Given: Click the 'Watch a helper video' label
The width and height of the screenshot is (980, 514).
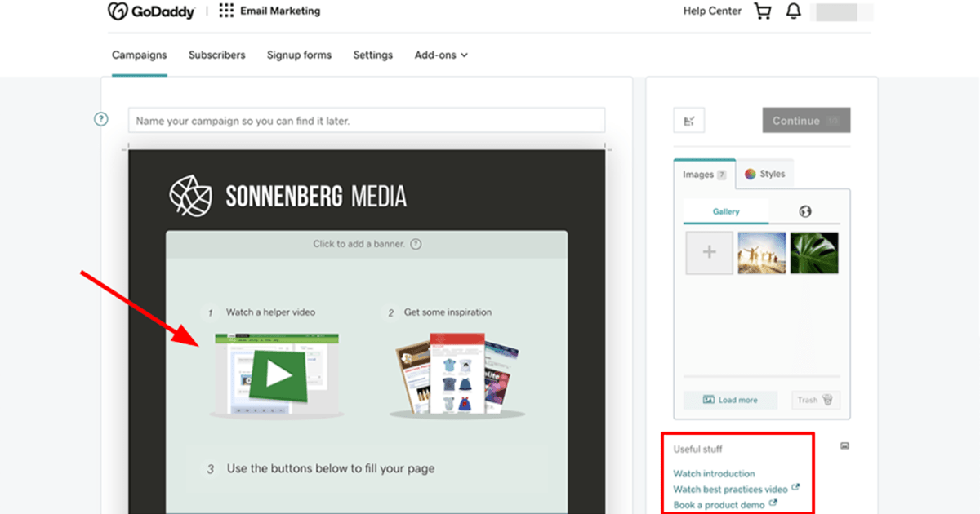Looking at the screenshot, I should coord(270,312).
